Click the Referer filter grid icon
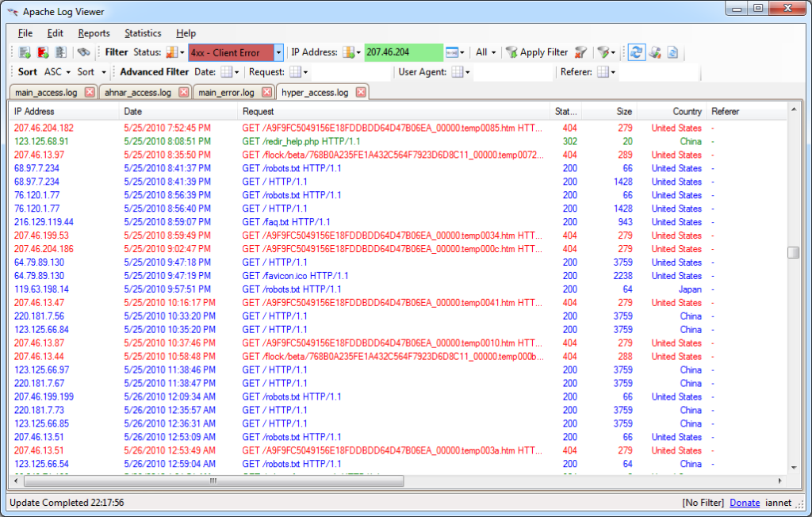 coord(603,72)
